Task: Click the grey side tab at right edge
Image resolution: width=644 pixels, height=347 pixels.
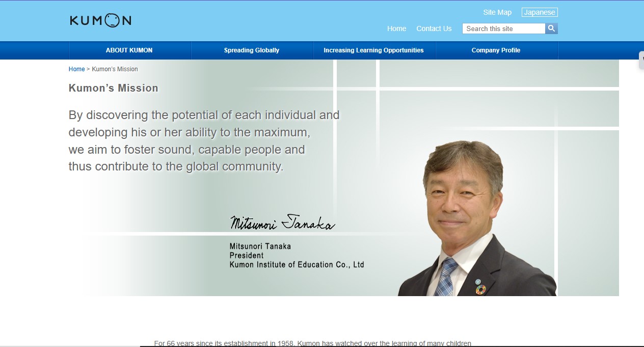Action: coord(641,60)
